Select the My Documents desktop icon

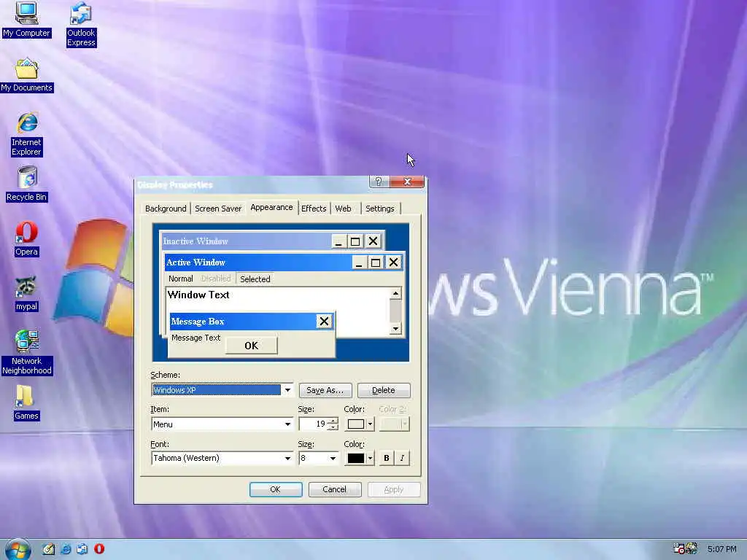click(26, 75)
